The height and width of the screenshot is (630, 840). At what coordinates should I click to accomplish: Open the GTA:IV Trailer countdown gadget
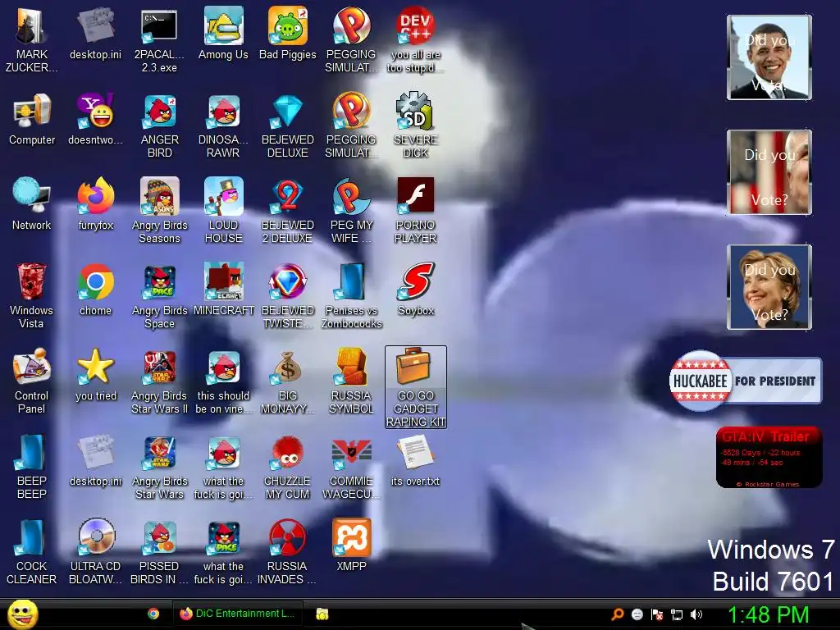tap(769, 457)
